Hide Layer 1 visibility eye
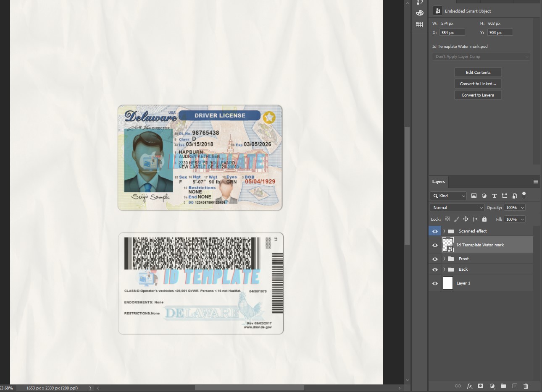The width and height of the screenshot is (542, 392). (435, 283)
